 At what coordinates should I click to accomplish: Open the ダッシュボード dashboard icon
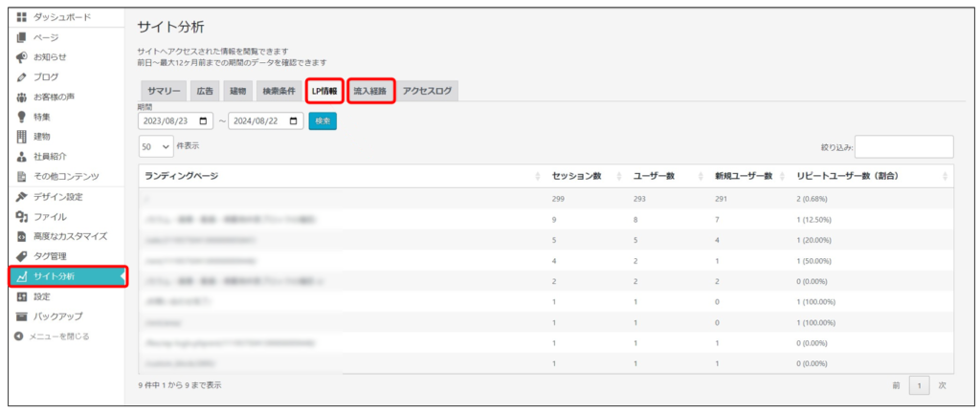[21, 17]
